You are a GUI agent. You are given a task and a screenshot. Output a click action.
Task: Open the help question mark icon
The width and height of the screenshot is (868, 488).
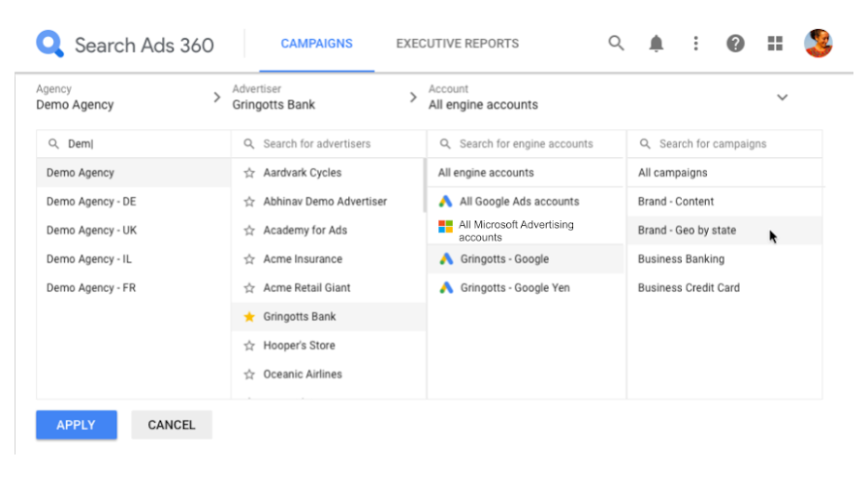[x=735, y=44]
